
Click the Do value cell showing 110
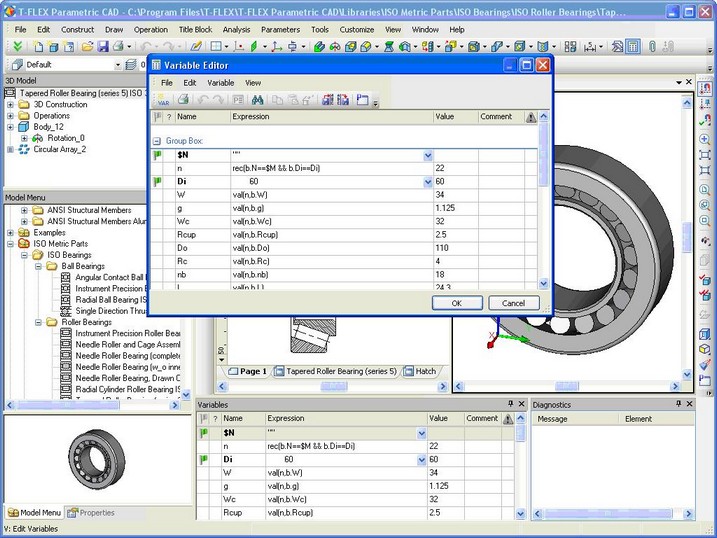(x=455, y=248)
